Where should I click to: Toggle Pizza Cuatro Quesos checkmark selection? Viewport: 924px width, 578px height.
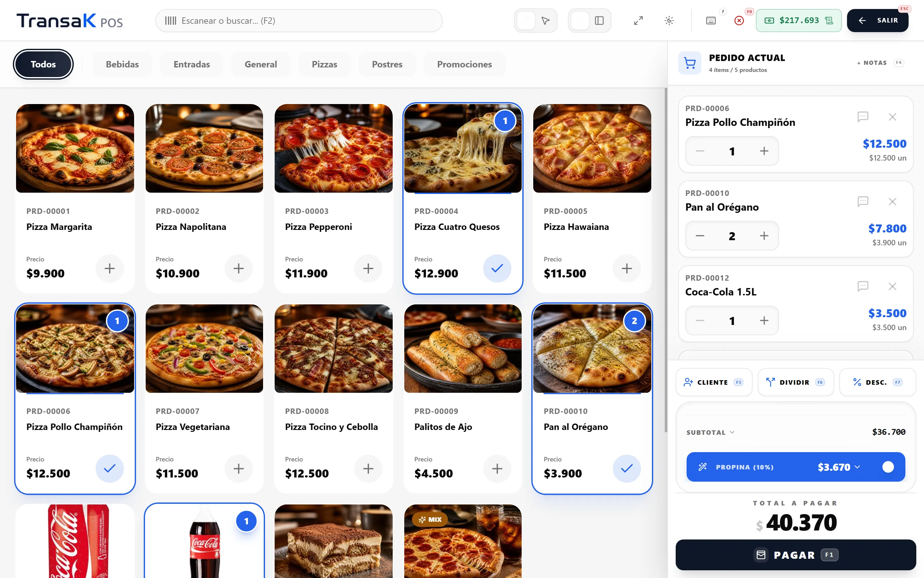click(x=497, y=268)
